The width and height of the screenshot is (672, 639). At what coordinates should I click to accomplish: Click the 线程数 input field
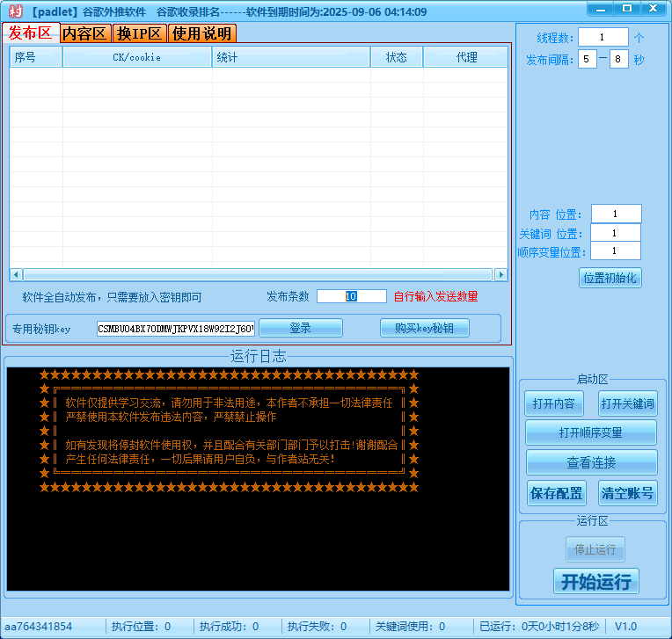point(603,37)
